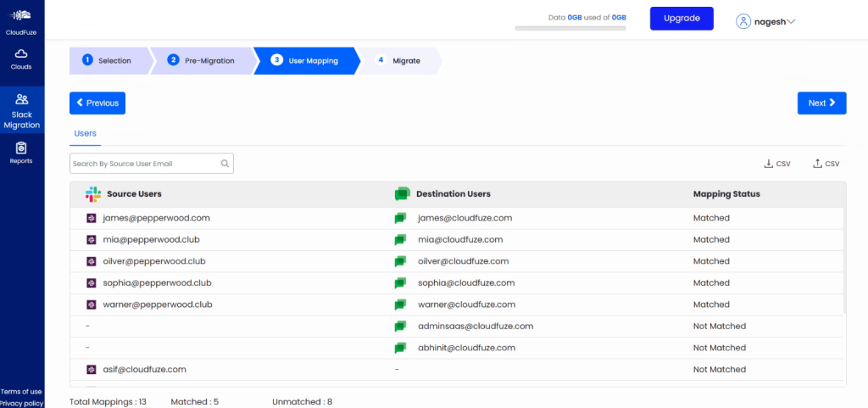This screenshot has height=408, width=868.
Task: Go to the Migrate step
Action: (400, 61)
